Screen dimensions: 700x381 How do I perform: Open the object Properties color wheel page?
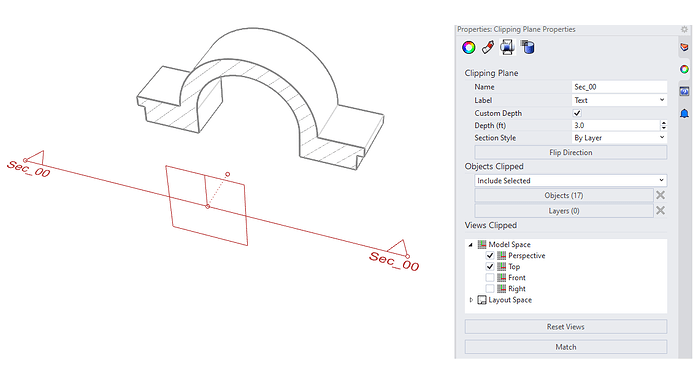469,47
